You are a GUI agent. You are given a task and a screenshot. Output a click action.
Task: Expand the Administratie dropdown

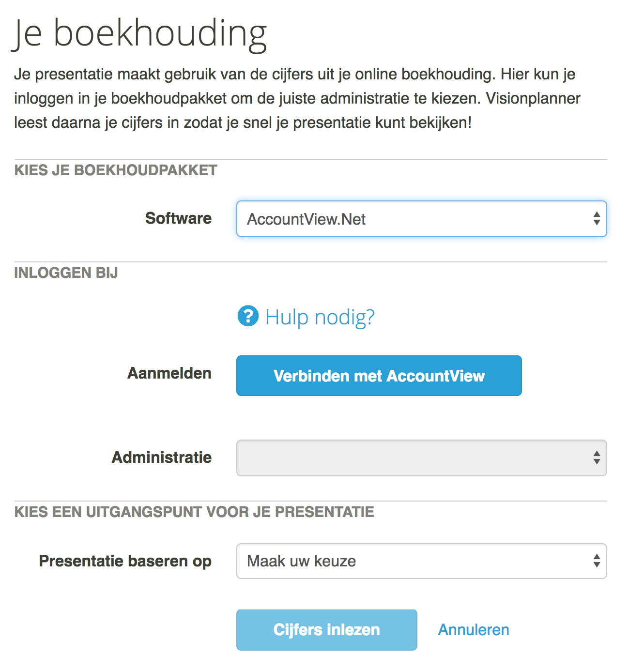(x=421, y=458)
